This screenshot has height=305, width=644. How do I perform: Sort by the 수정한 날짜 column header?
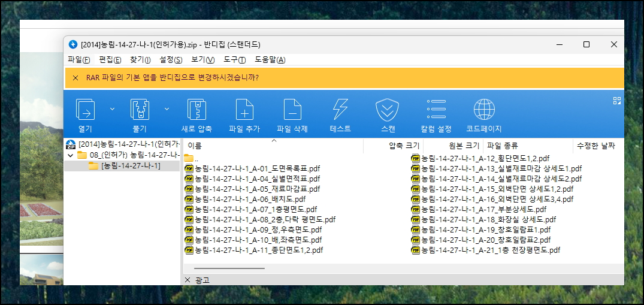point(595,146)
